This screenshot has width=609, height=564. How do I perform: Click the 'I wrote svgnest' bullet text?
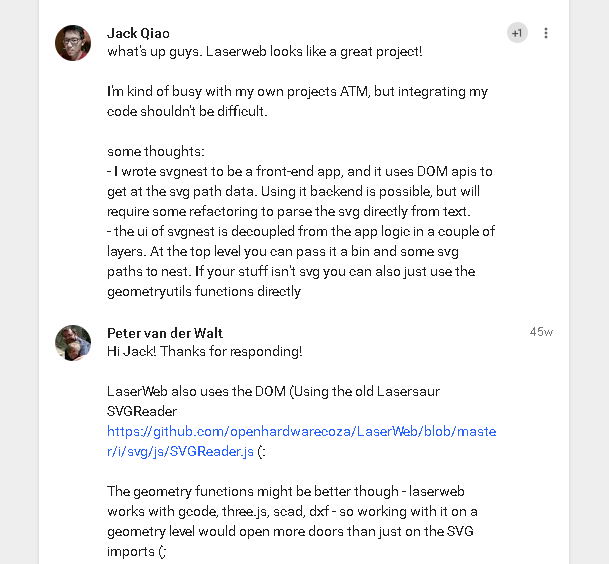(299, 191)
